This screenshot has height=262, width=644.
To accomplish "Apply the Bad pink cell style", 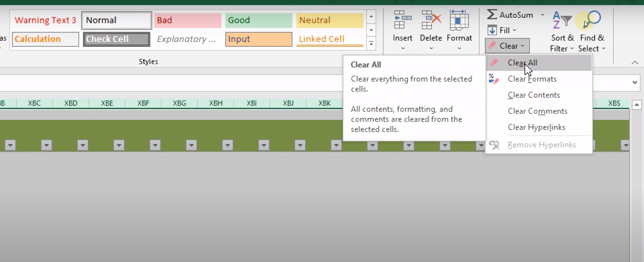I will 188,20.
